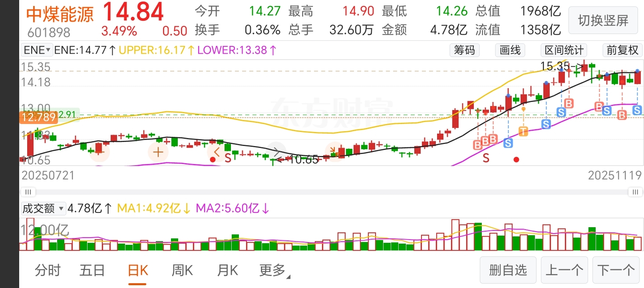The width and height of the screenshot is (644, 288).
Task: Click the left arrow circle on chart
Action: [x=217, y=152]
